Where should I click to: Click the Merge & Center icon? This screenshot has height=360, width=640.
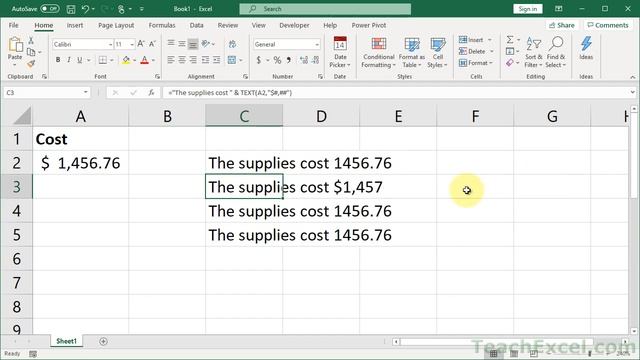tap(232, 60)
